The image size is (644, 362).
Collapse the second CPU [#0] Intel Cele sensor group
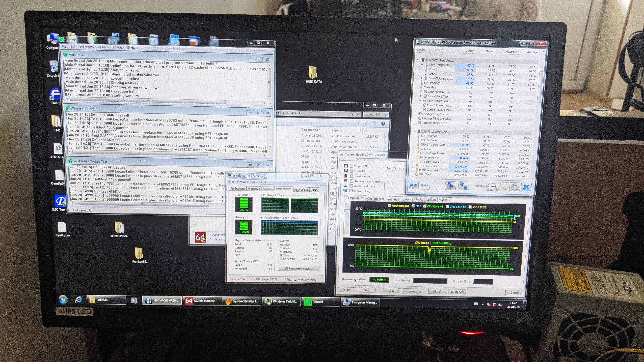click(414, 131)
